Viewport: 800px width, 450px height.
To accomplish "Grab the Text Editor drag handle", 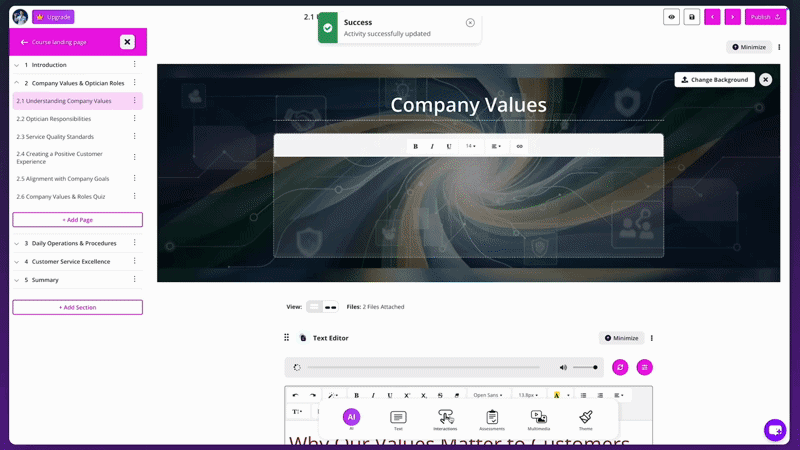I will pos(286,338).
